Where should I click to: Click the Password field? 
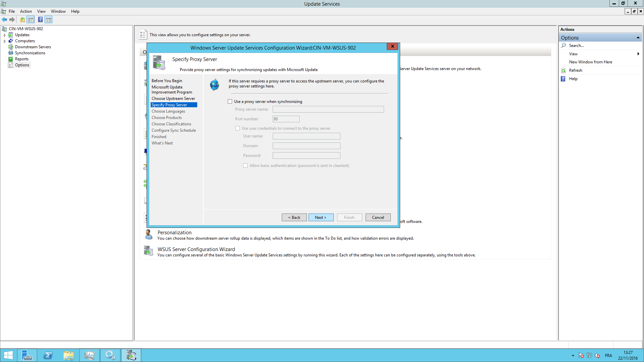coord(306,156)
